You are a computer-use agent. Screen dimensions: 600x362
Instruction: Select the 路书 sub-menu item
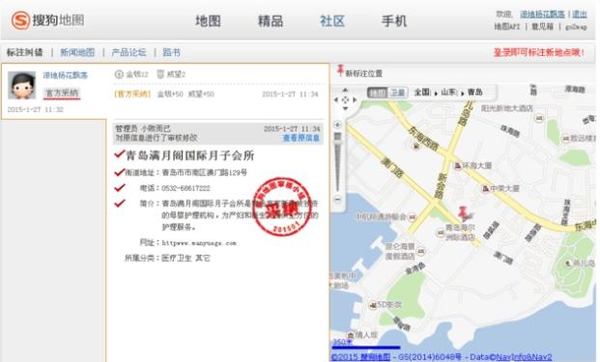(x=171, y=52)
